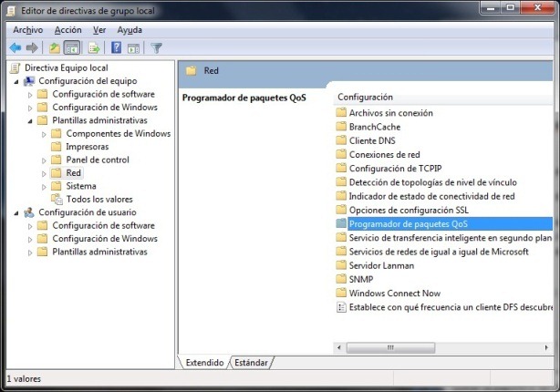560x392 pixels.
Task: Click the DFS policy setting document icon
Action: tap(341, 307)
